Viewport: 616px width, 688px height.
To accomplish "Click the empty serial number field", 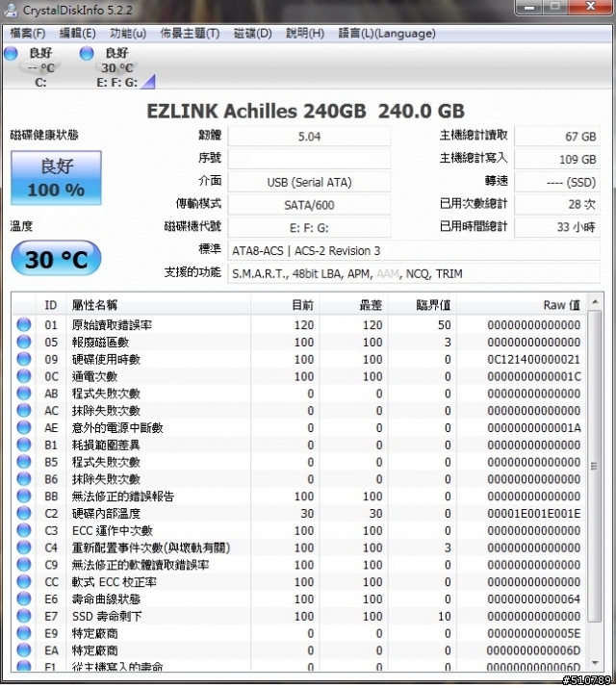I will [309, 160].
